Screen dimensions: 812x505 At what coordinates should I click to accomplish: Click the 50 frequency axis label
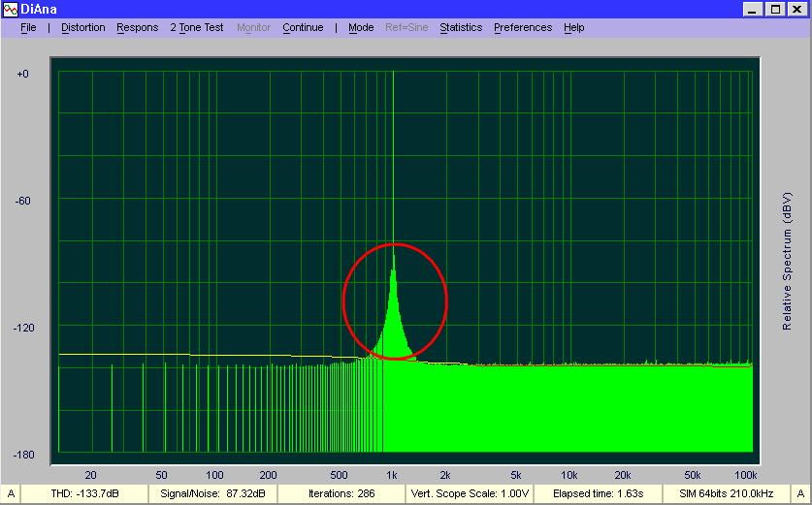161,475
